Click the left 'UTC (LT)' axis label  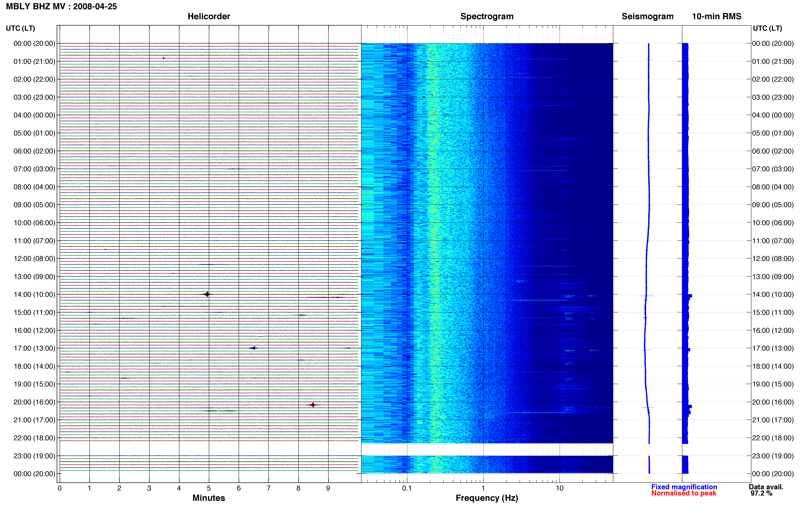point(21,28)
